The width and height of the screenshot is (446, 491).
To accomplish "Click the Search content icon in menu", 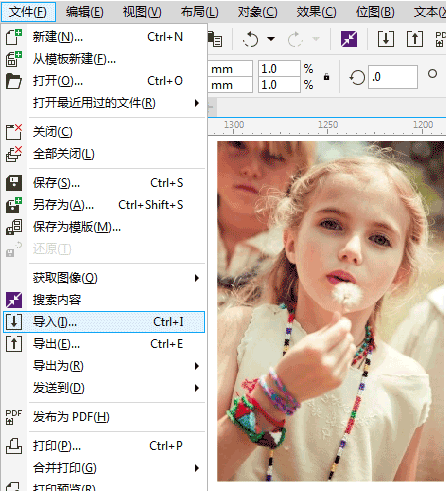I will 14,300.
